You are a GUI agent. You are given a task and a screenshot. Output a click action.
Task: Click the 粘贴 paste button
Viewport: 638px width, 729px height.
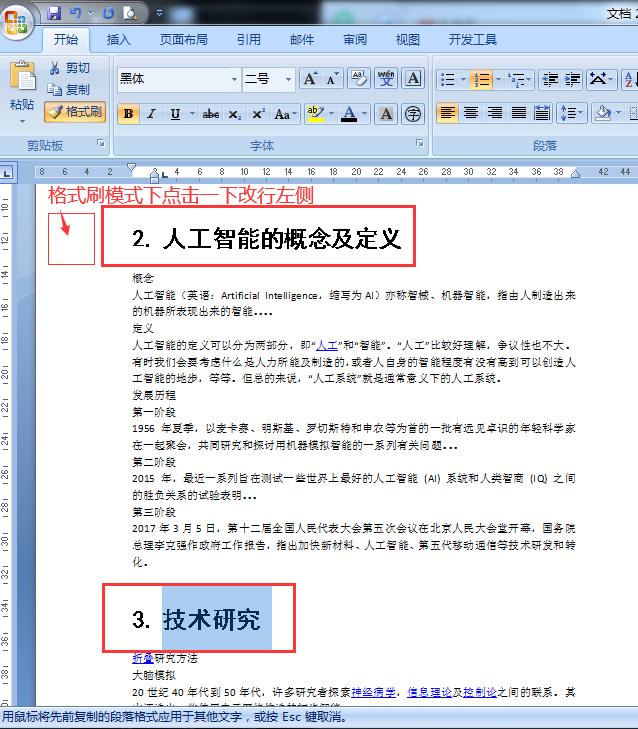[22, 85]
